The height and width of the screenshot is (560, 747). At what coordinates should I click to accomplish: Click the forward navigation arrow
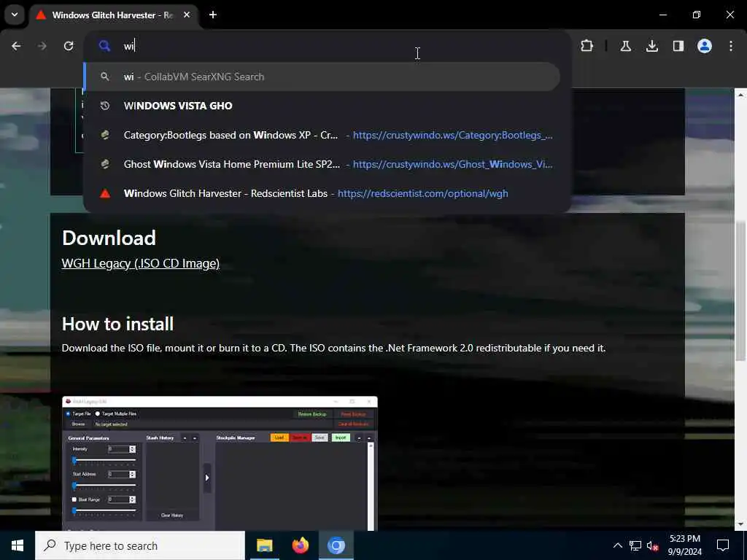42,46
